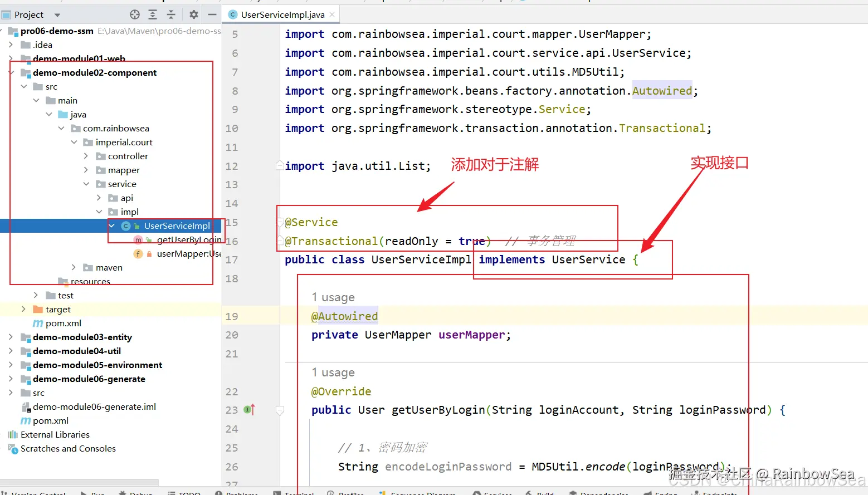The height and width of the screenshot is (495, 868).
Task: Click the controller package folder icon
Action: pos(101,156)
